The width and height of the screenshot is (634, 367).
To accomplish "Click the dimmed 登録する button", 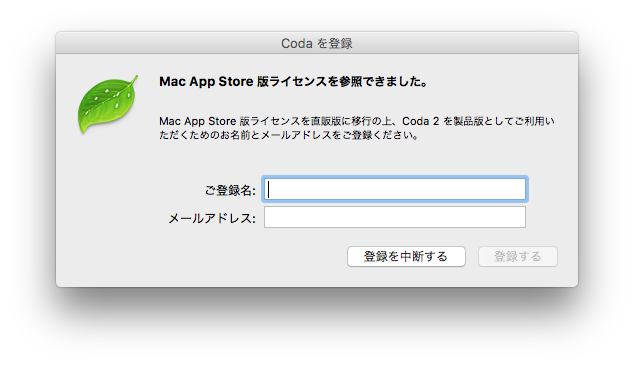I will (x=518, y=256).
